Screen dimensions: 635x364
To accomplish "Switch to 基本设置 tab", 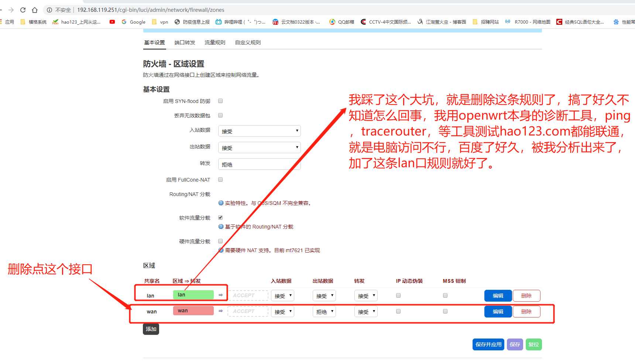I will point(154,42).
